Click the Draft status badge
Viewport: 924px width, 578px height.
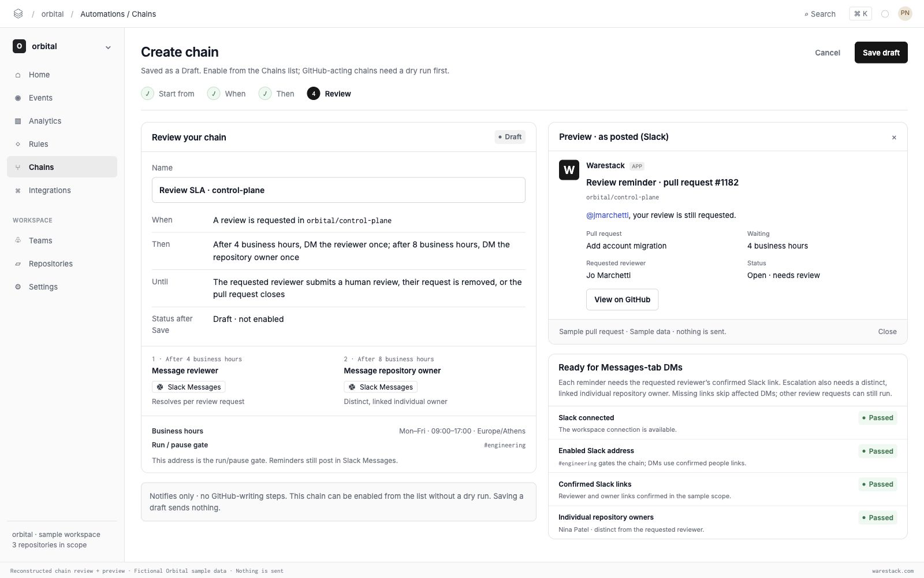pos(510,137)
